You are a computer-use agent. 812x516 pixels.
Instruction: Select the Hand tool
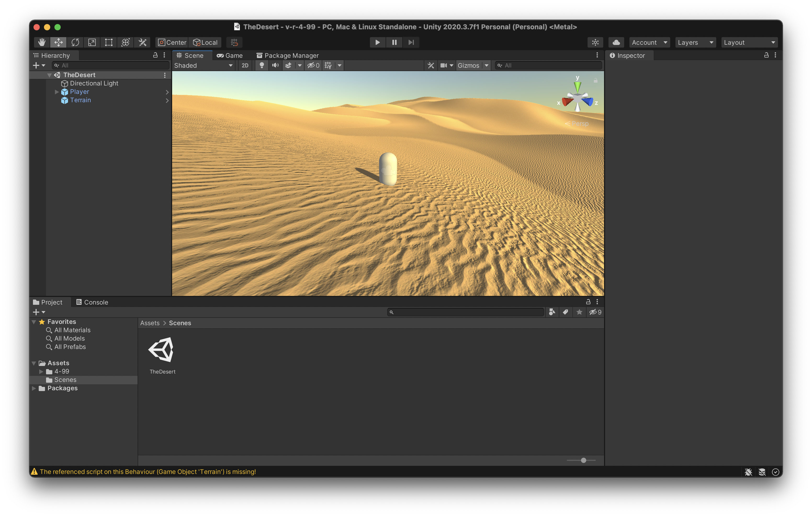click(x=42, y=42)
